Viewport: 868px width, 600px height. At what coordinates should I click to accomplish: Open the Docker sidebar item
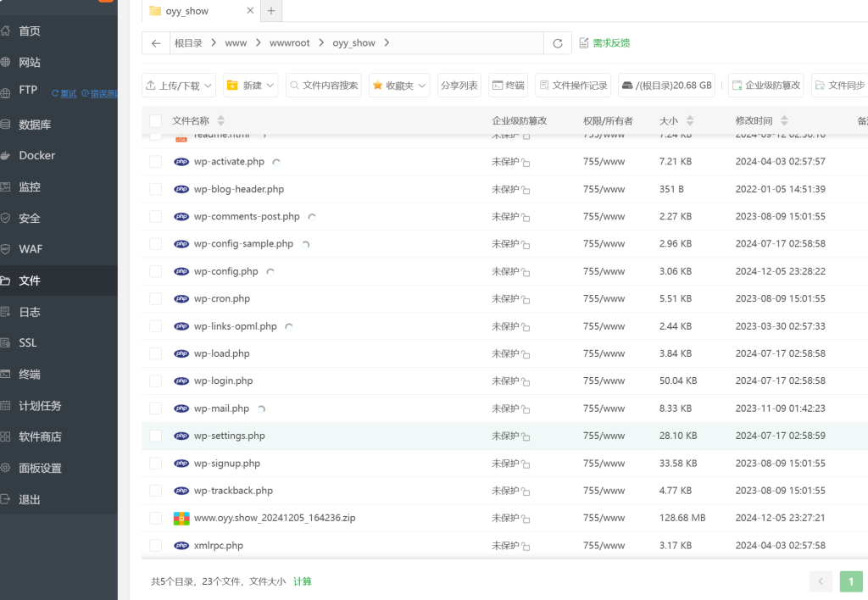pyautogui.click(x=36, y=156)
